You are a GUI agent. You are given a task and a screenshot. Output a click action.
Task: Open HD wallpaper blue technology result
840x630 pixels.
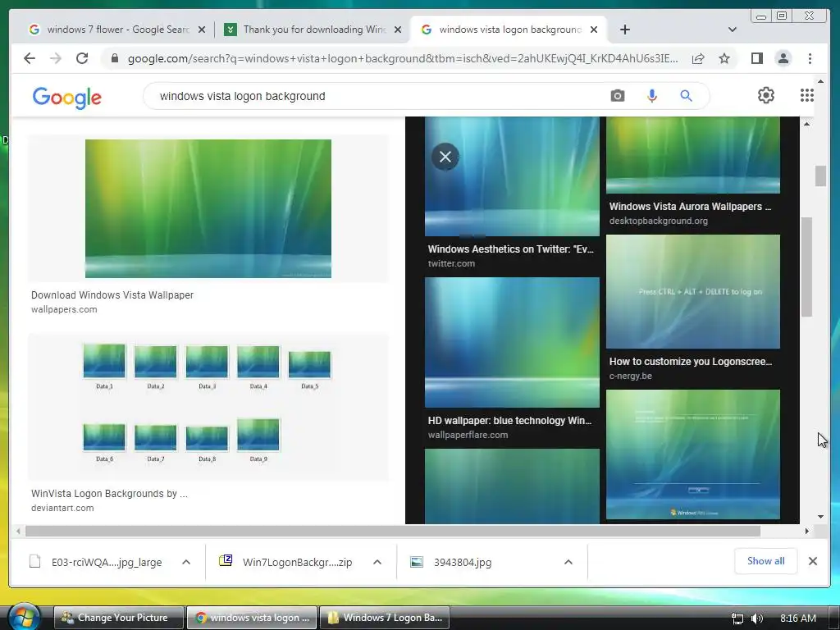coord(509,421)
